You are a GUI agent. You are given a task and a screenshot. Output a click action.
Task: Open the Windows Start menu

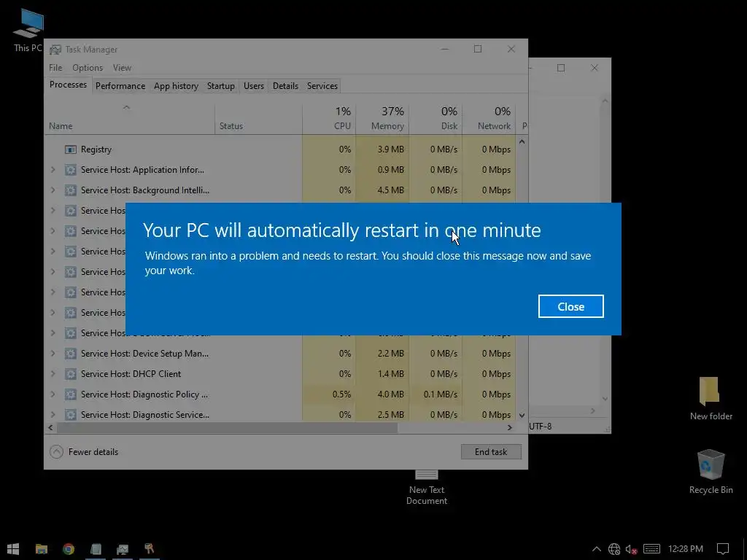13,548
